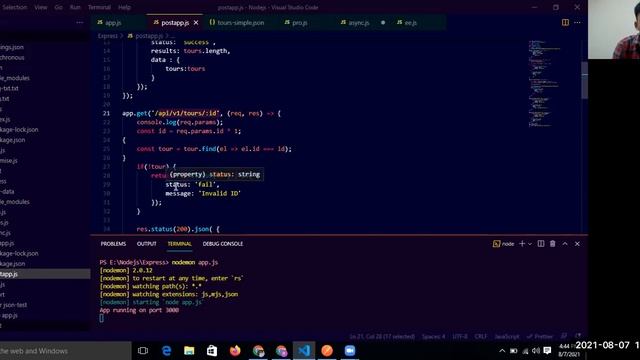Close the postapp.js editor tab
Image resolution: width=640 pixels, height=360 pixels.
196,22
